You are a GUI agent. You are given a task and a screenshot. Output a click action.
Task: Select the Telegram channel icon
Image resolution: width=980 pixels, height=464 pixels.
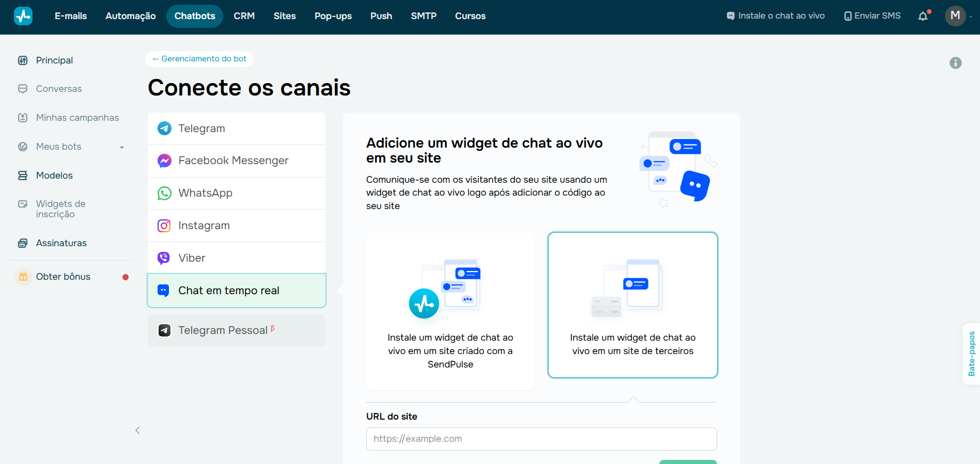[x=164, y=129]
